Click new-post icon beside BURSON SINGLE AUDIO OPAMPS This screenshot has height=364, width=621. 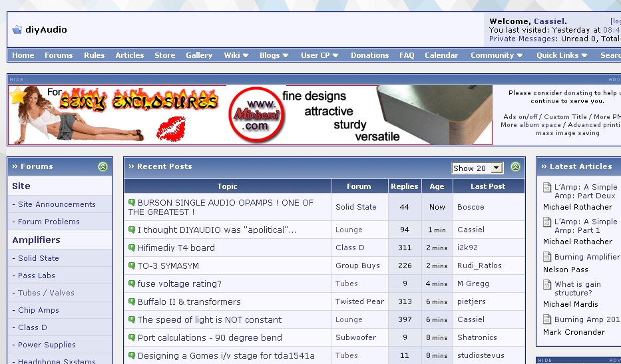pyautogui.click(x=132, y=202)
